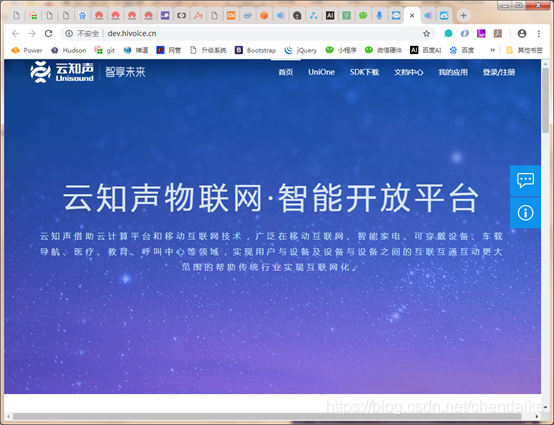Open the jQuery bookmark
This screenshot has height=425, width=554.
[x=301, y=50]
